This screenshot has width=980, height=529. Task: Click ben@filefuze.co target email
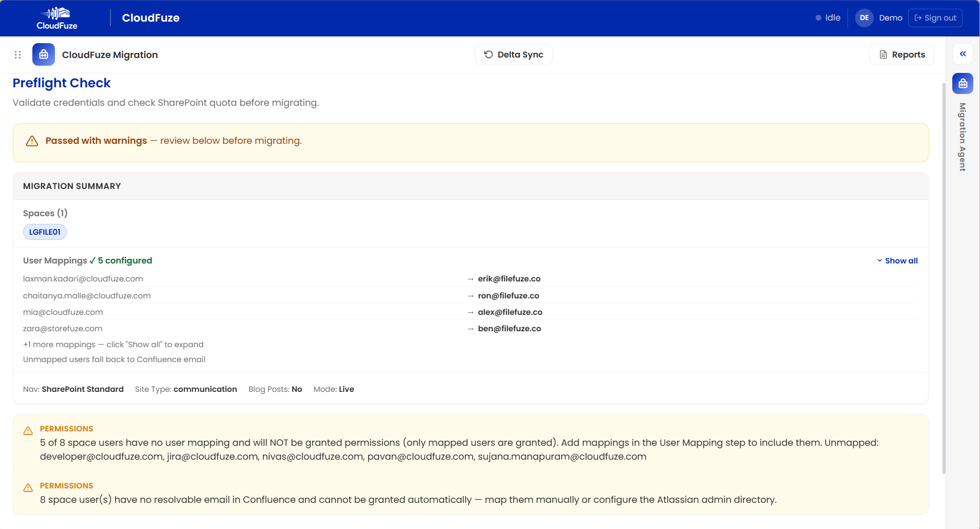[510, 329]
